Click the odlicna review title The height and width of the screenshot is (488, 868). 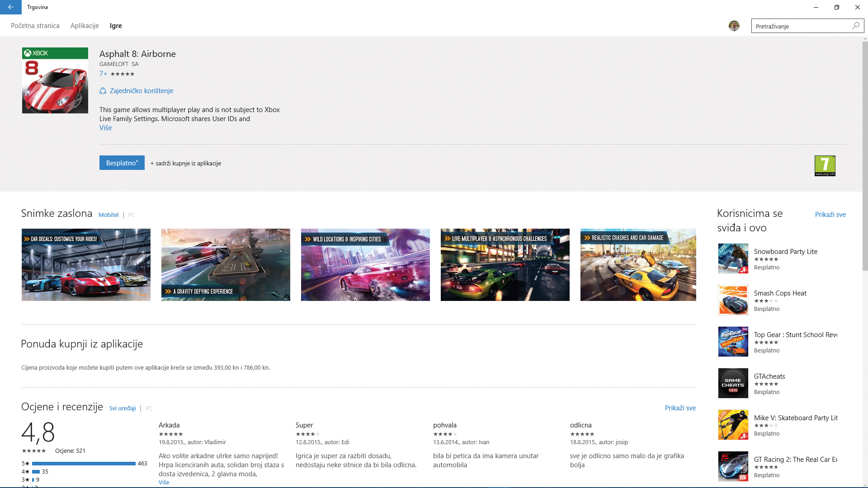[581, 425]
